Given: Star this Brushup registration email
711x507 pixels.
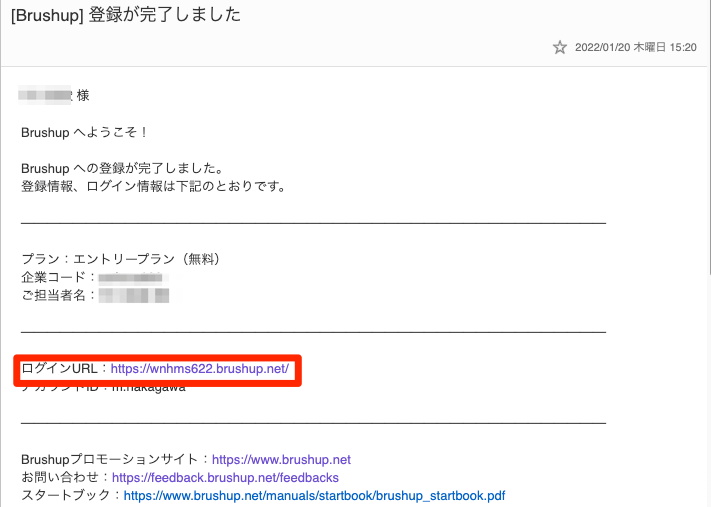Looking at the screenshot, I should (x=560, y=47).
